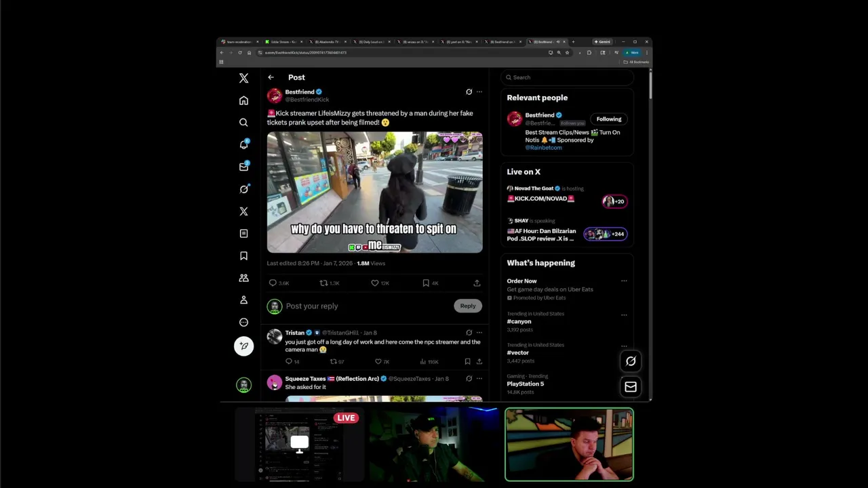Share the main Bestfriend post

coord(477,283)
